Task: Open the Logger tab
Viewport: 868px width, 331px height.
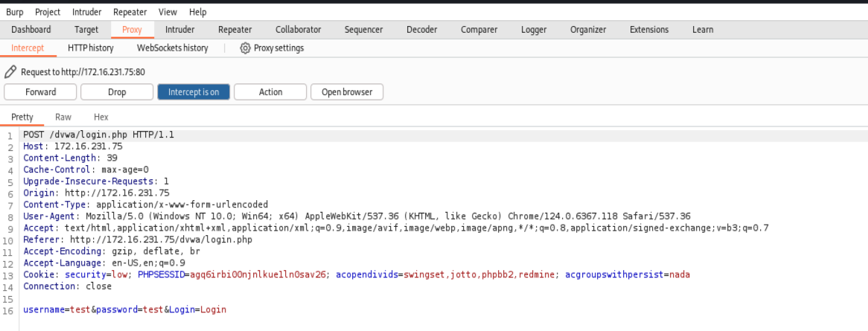Action: coord(534,30)
